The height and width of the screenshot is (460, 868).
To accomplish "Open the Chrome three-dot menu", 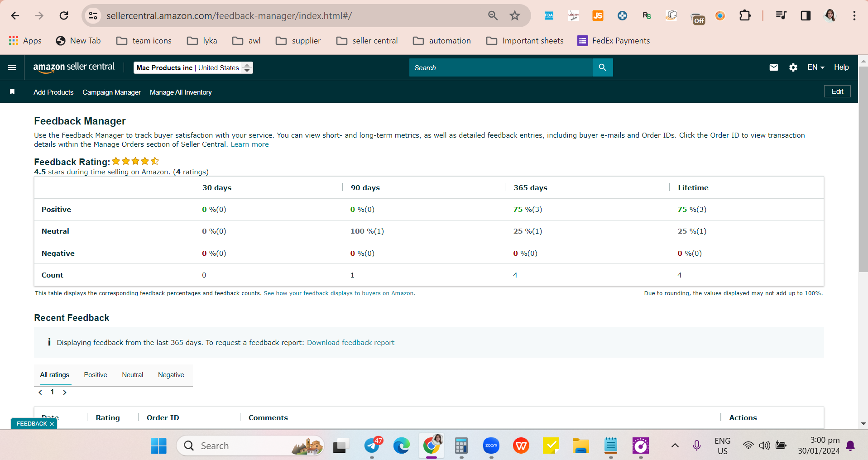I will pos(854,16).
